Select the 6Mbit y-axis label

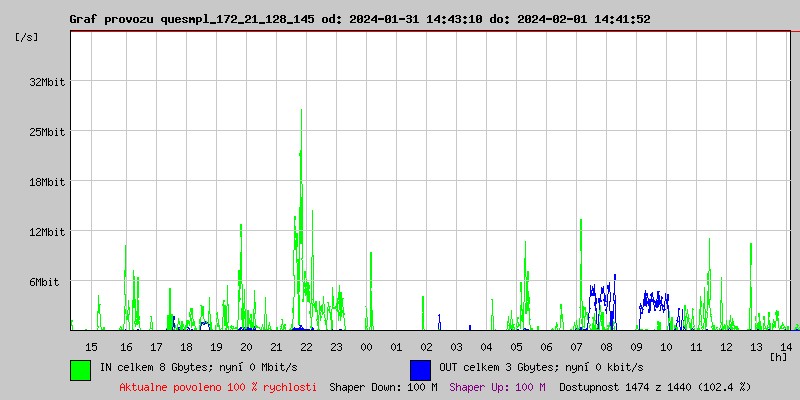(x=44, y=282)
